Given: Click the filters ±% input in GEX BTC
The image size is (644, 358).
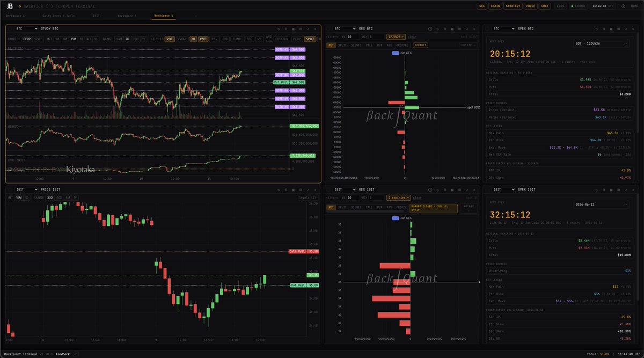Looking at the screenshot, I should [354, 37].
